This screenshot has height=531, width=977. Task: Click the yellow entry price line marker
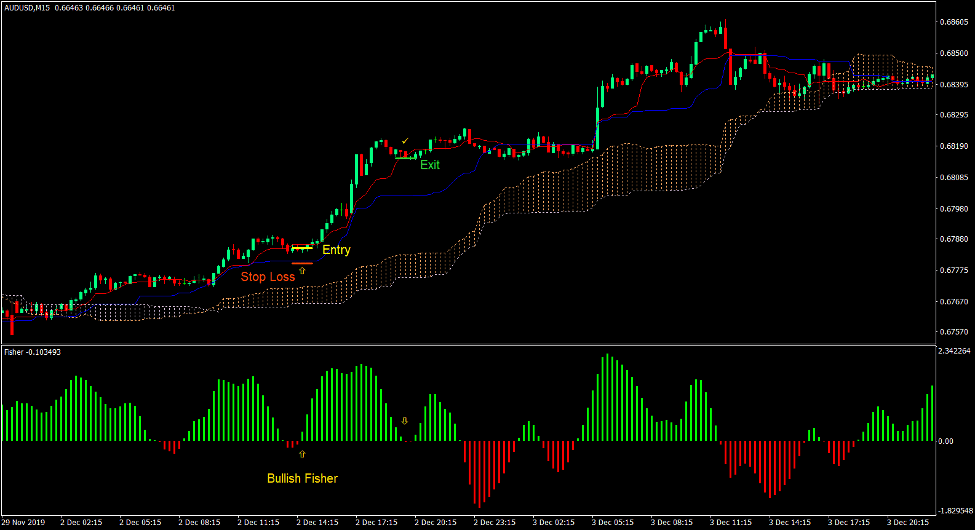click(x=302, y=248)
